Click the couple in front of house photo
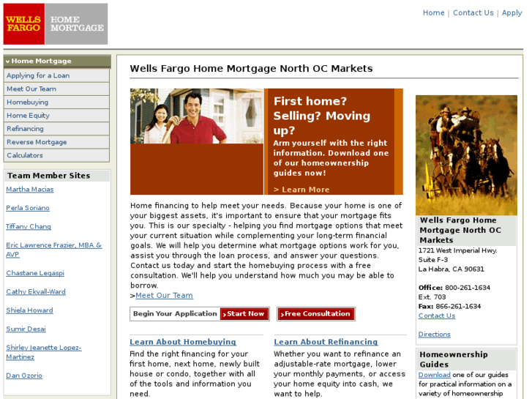Screen dimensions: 532x399 [197, 116]
